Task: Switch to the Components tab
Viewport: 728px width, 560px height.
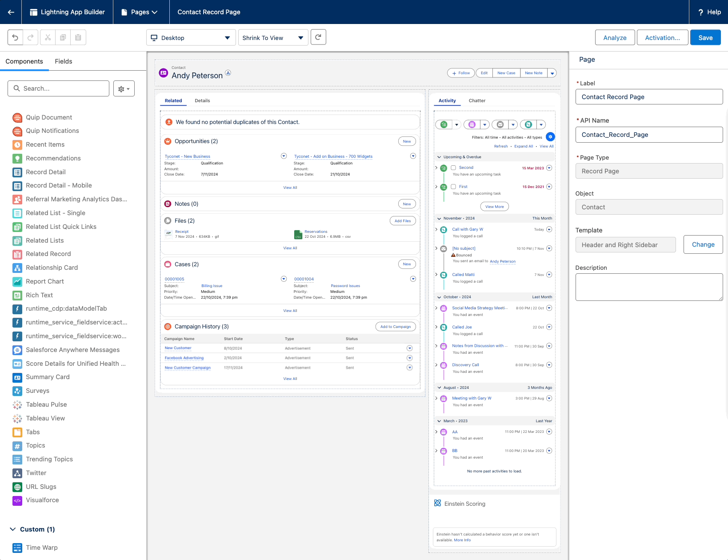Action: coord(24,61)
